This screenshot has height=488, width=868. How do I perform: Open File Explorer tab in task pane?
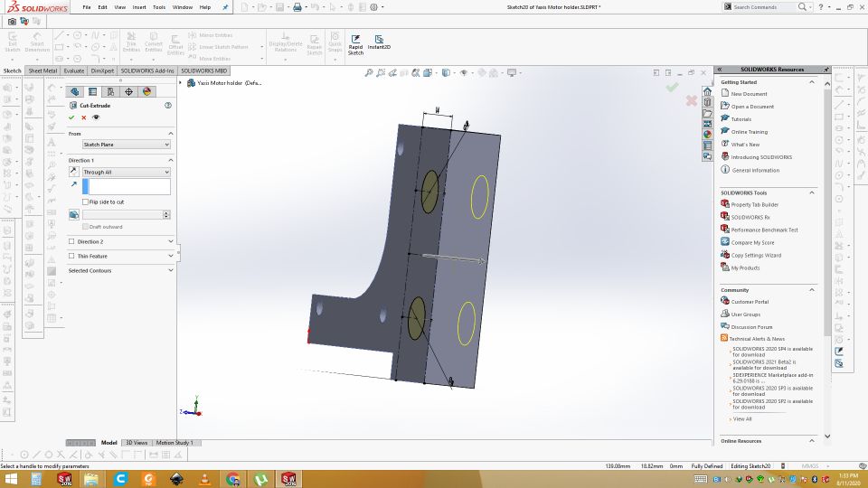[x=707, y=113]
